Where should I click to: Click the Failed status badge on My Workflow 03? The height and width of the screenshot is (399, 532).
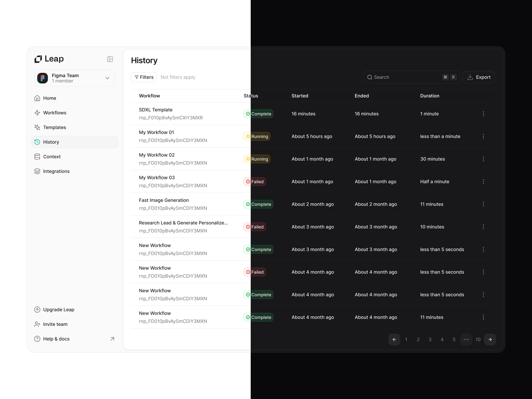(254, 182)
